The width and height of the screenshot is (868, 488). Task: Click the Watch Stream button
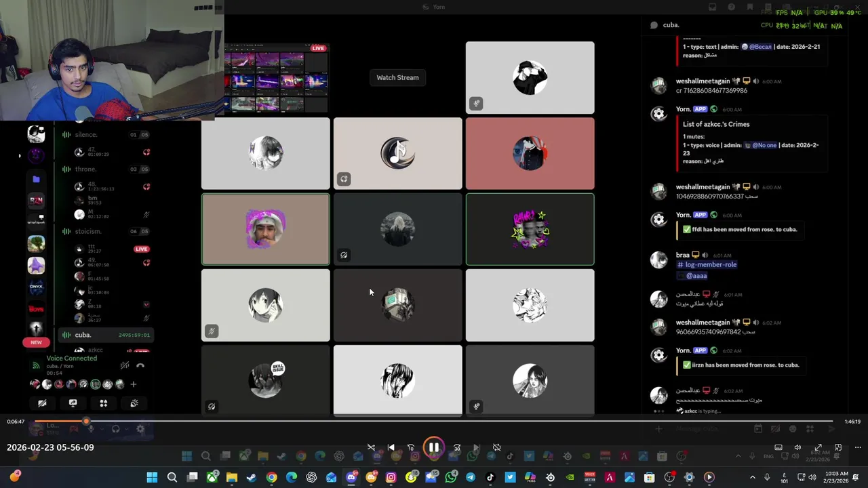pos(397,77)
